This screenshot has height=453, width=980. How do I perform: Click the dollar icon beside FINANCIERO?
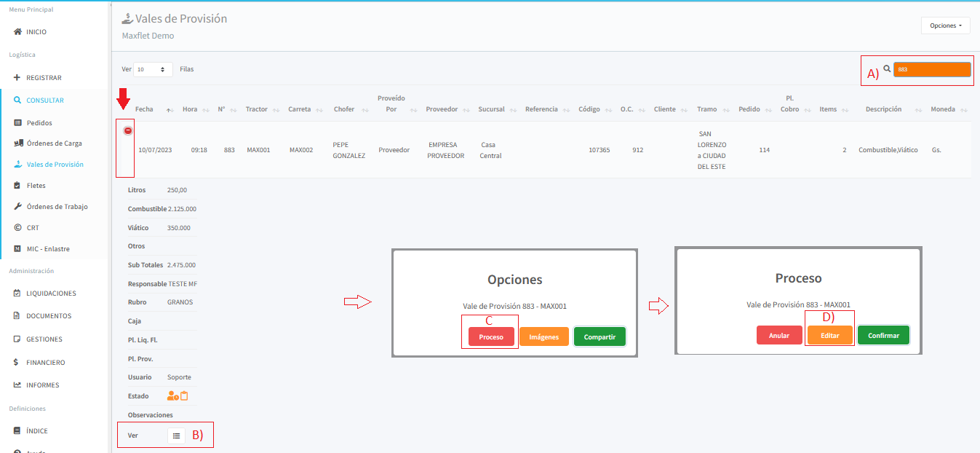17,362
